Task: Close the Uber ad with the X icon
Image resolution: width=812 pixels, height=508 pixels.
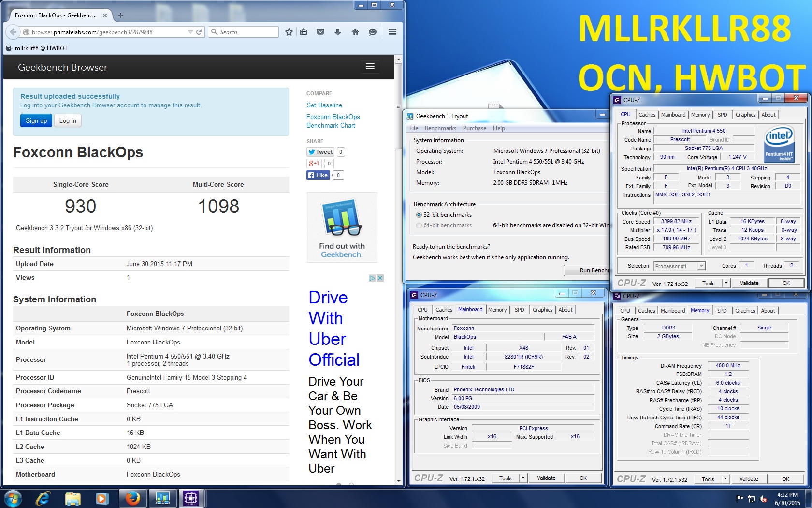Action: (x=380, y=278)
